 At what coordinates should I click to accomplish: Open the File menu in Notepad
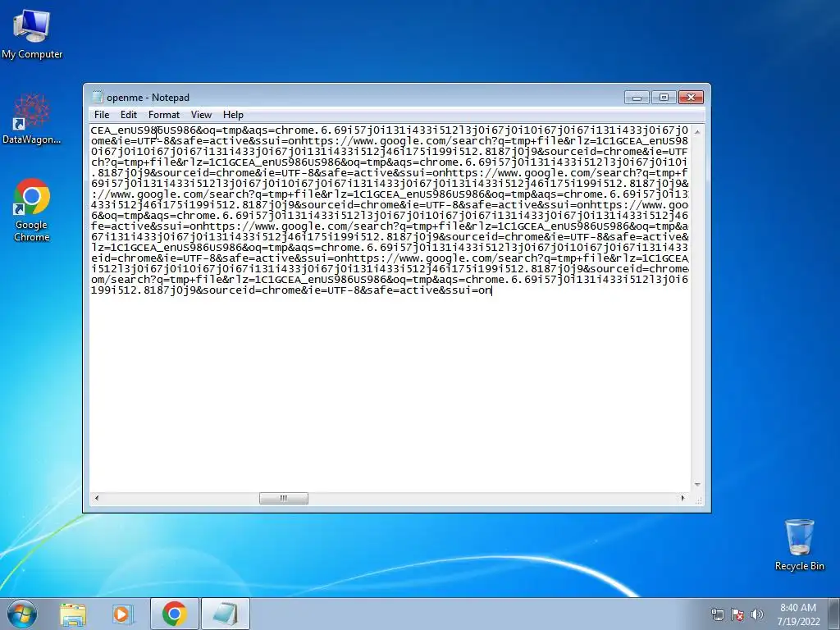pyautogui.click(x=101, y=115)
